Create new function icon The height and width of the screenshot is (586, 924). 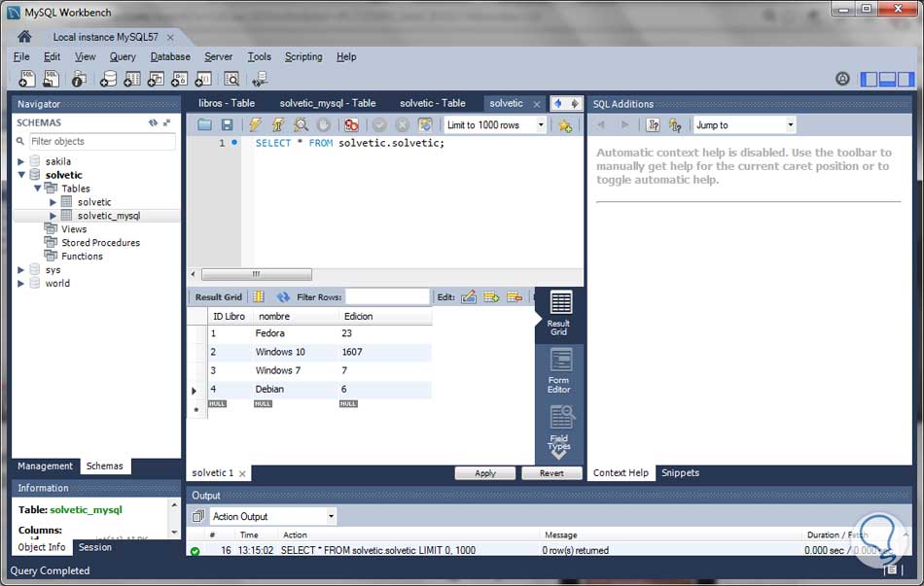(203, 79)
